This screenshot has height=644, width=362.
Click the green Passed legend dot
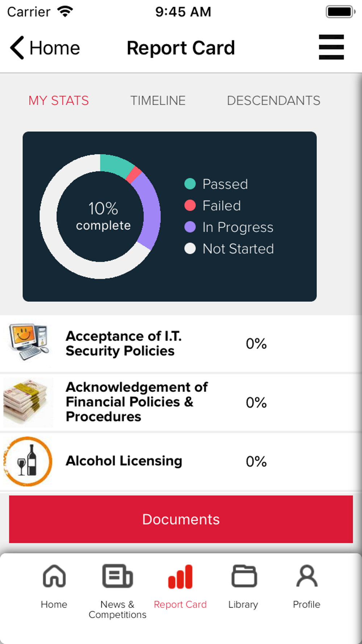190,184
